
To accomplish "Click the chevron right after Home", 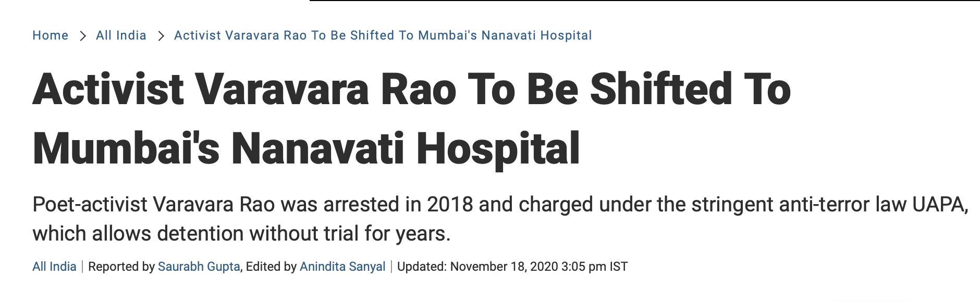I will pos(82,36).
